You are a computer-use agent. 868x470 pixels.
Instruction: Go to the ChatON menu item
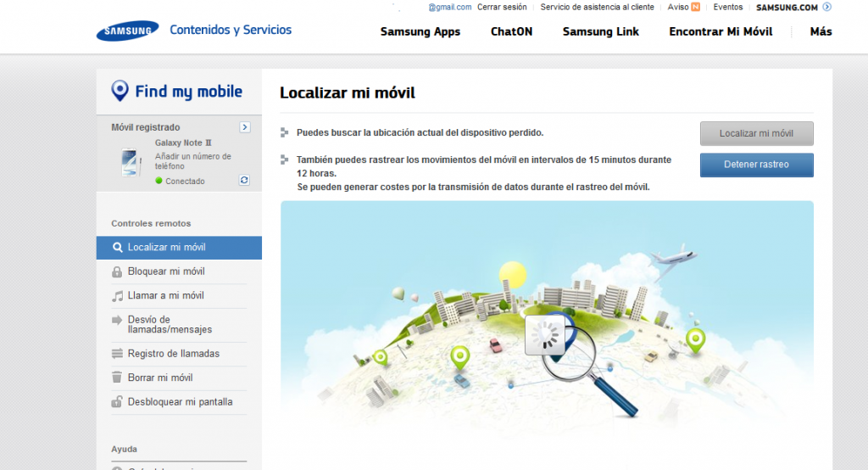(511, 31)
